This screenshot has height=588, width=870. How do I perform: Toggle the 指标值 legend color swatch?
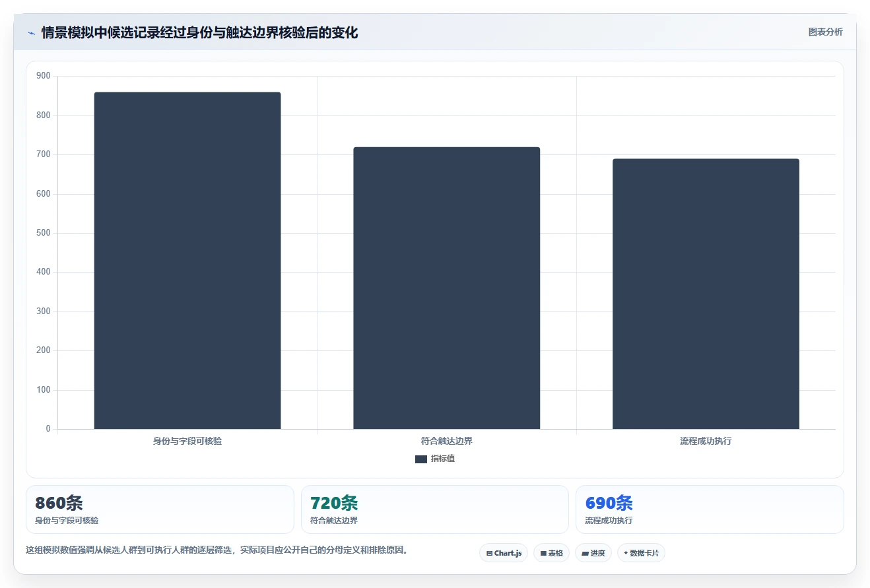click(x=421, y=459)
